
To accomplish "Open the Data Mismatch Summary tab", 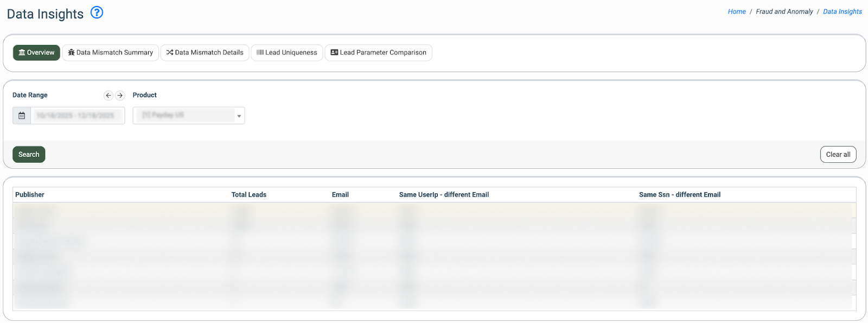I will tap(111, 53).
